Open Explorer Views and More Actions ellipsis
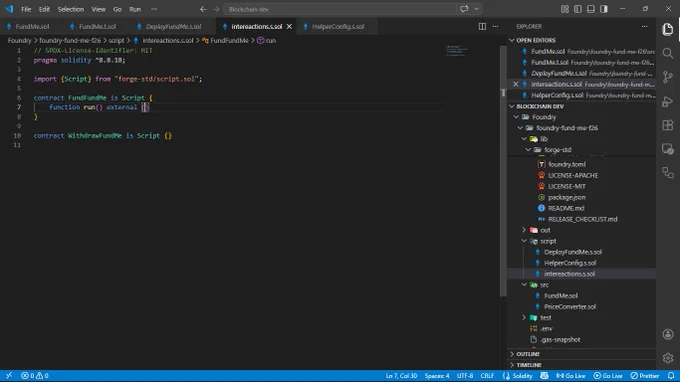The height and width of the screenshot is (382, 680). click(x=644, y=26)
